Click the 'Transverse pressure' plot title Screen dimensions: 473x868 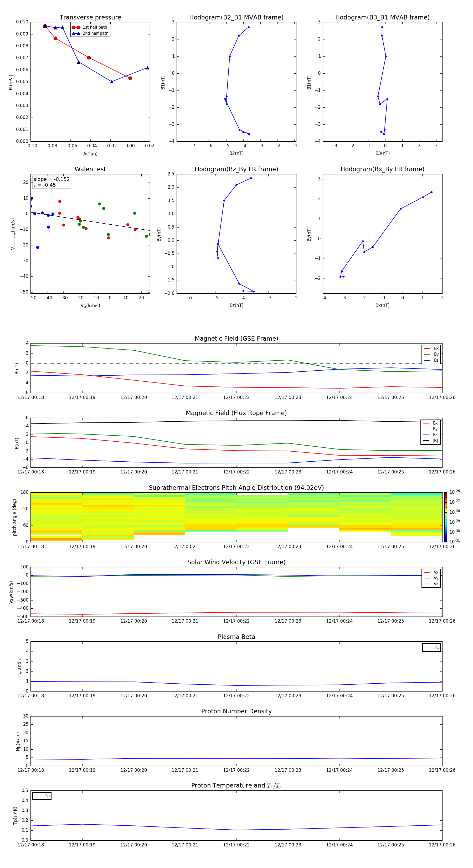tap(90, 18)
